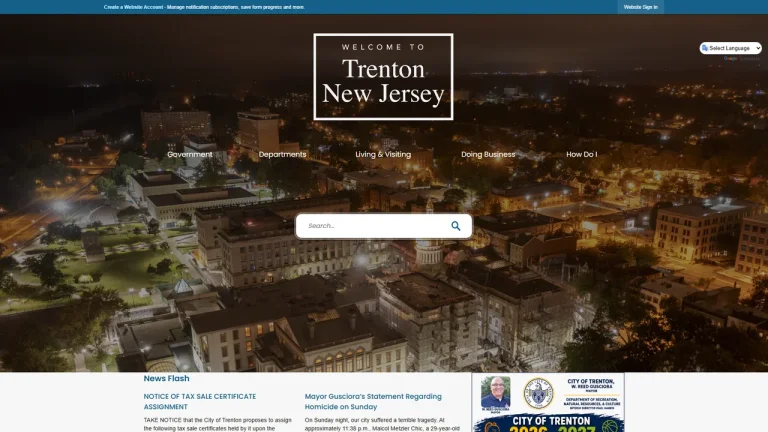The image size is (768, 432).
Task: Click the city seal on the flyer
Action: pyautogui.click(x=538, y=393)
